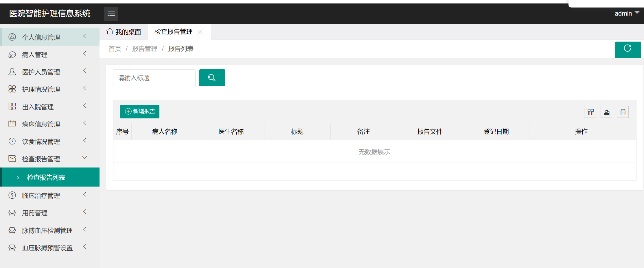644x268 pixels.
Task: Click the refresh icon at top right
Action: pyautogui.click(x=628, y=49)
